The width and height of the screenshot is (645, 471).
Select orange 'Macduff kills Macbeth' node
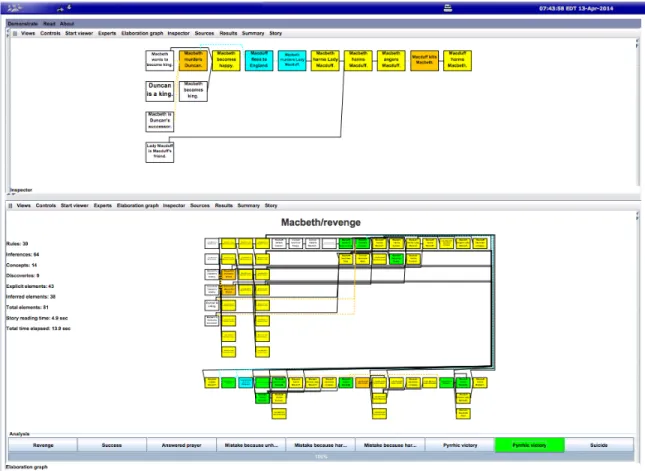point(425,60)
